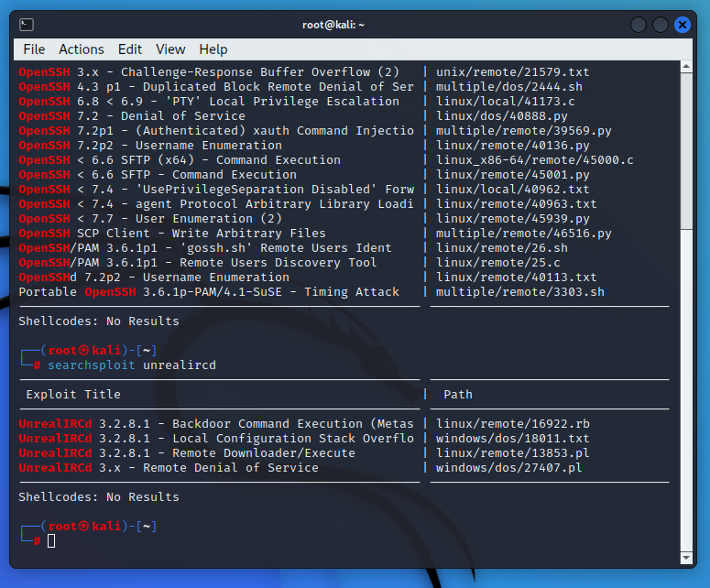This screenshot has width=710, height=588.
Task: Click the OpenSSH 3.x Challenge-Response Buffer Overflow entry
Action: click(209, 72)
